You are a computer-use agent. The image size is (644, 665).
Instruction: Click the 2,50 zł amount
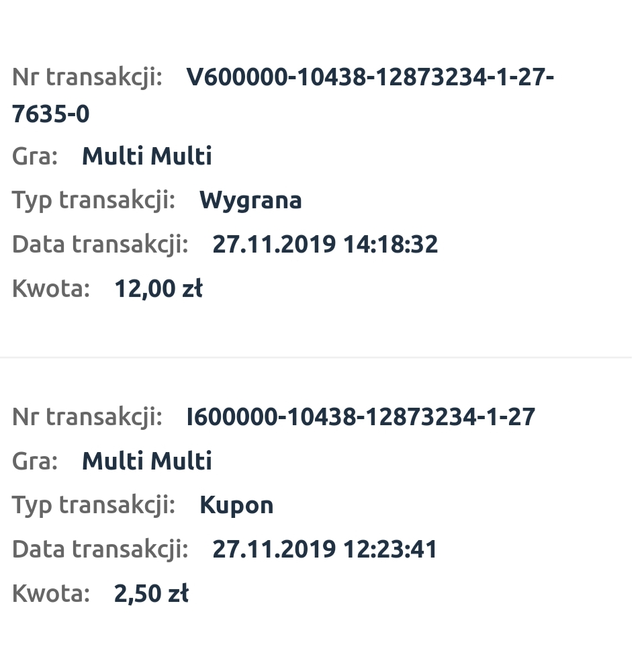click(151, 594)
